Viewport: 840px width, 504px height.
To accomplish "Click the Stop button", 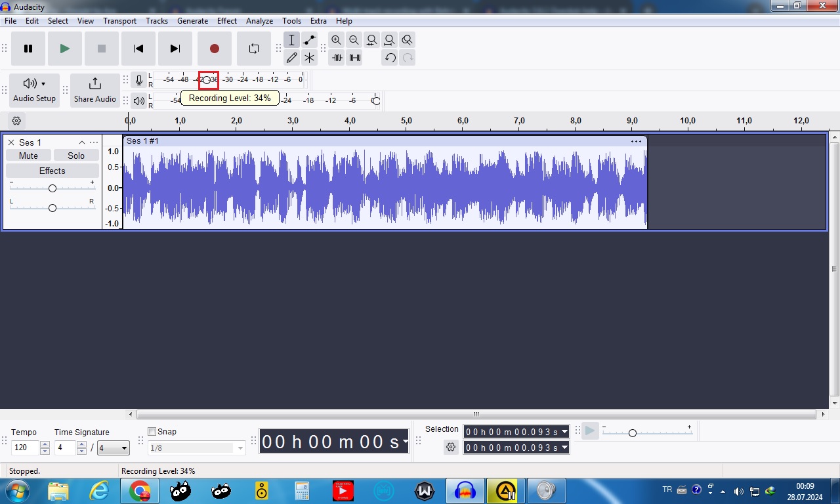I will pyautogui.click(x=101, y=49).
